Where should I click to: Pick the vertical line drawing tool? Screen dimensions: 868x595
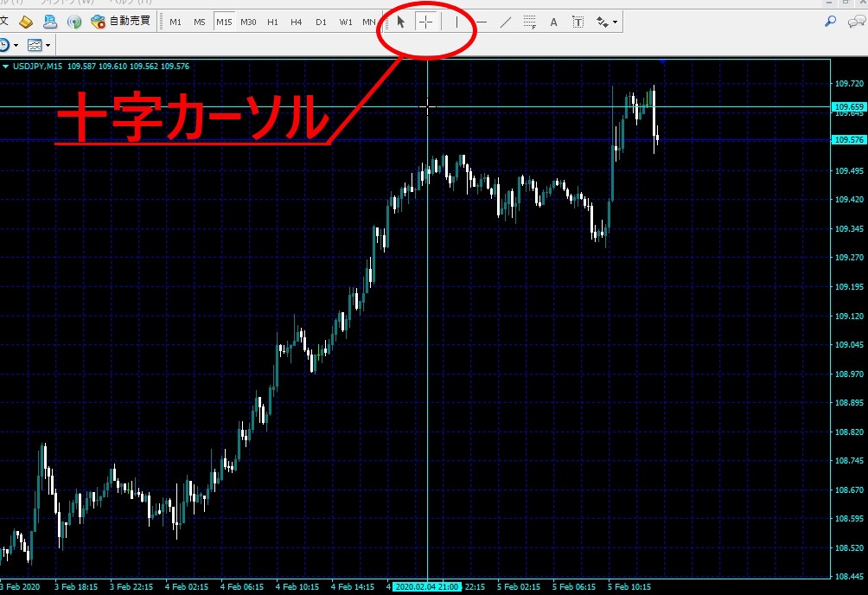pos(456,22)
